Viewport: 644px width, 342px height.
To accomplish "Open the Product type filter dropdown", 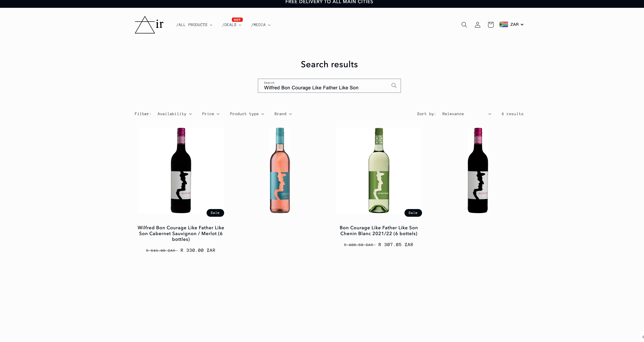I will pyautogui.click(x=247, y=114).
